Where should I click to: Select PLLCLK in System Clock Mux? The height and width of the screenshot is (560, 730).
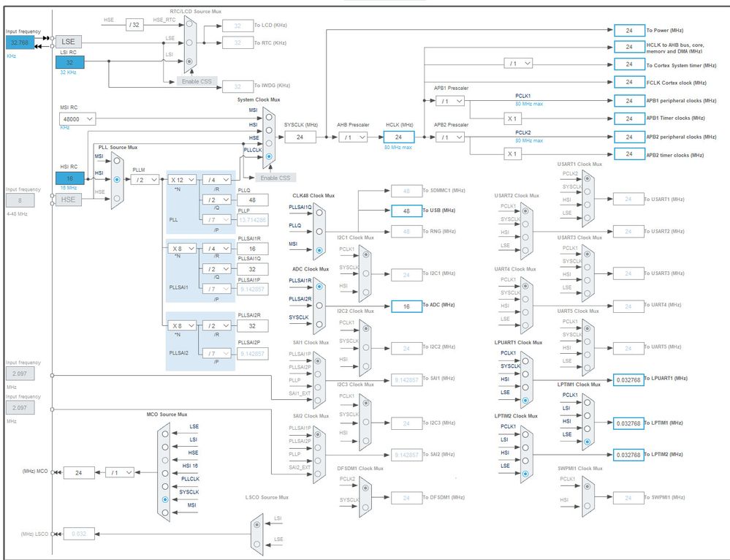point(269,156)
